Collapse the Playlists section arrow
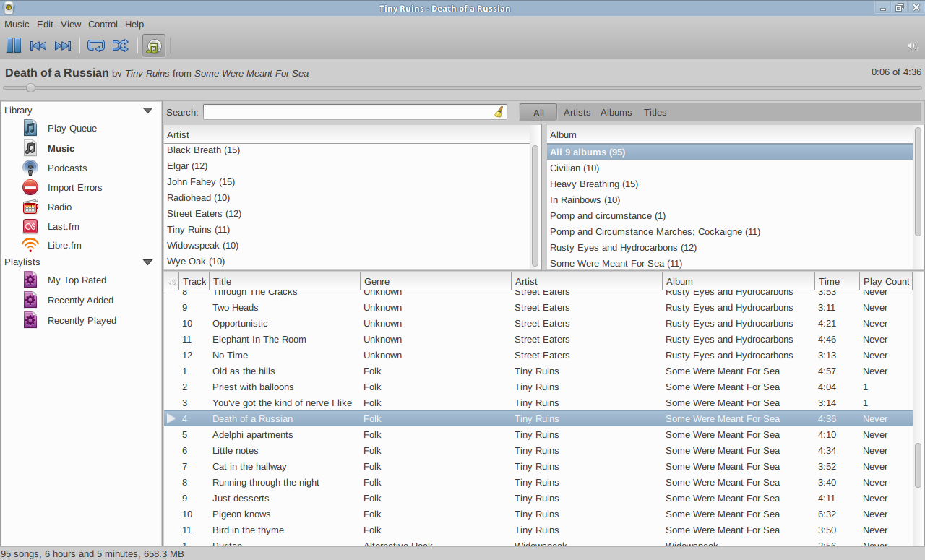This screenshot has height=560, width=925. 147,262
